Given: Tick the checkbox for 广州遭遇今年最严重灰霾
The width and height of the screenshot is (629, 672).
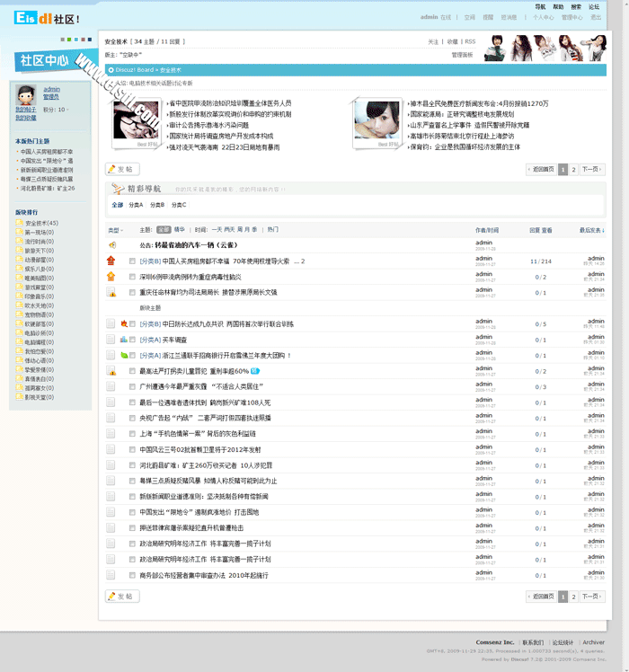Looking at the screenshot, I should (x=132, y=386).
